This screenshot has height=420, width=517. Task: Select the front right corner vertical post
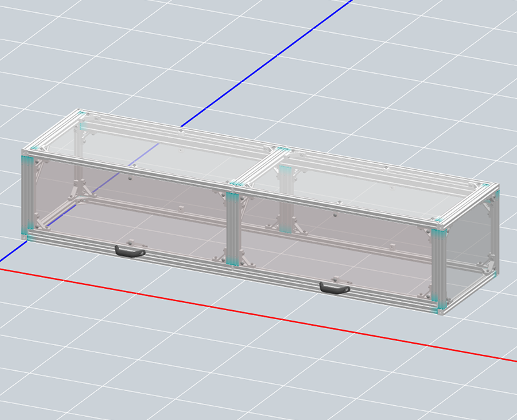click(x=439, y=270)
